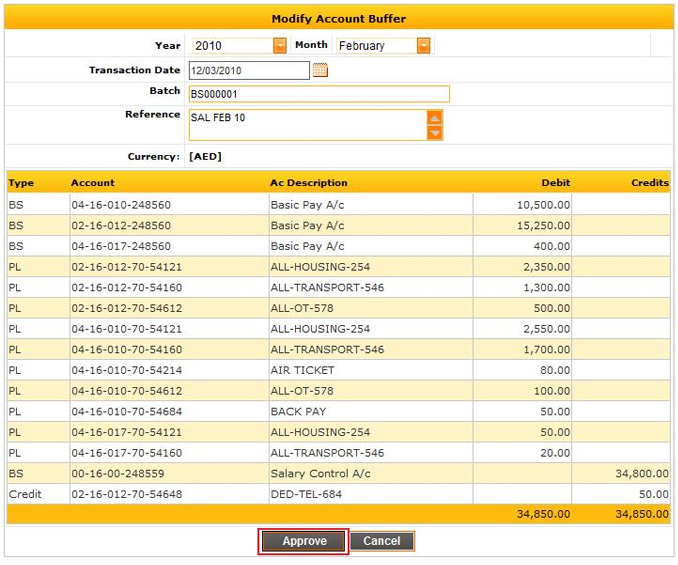Click the debit amount 1,700.00

pyautogui.click(x=547, y=350)
